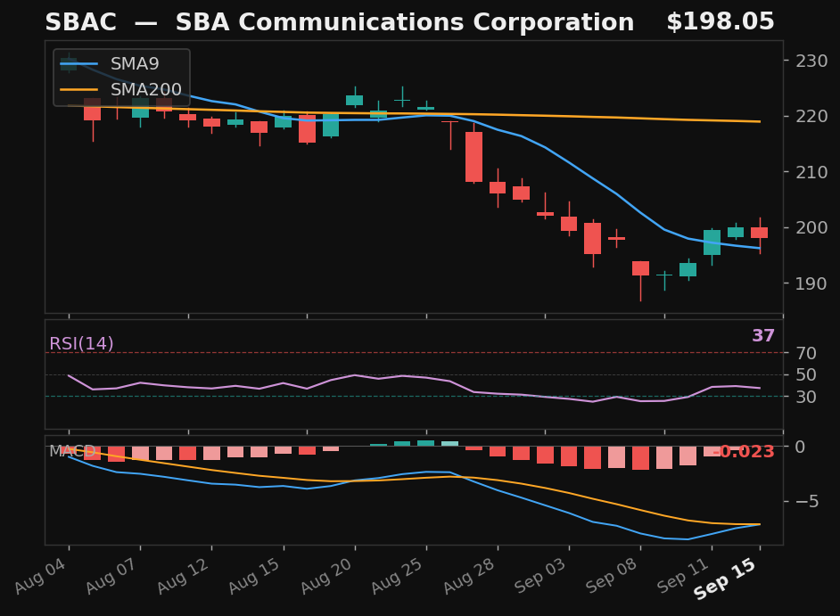The height and width of the screenshot is (616, 840).
Task: Click the large red candle above Aug 28 label
Action: tap(474, 157)
